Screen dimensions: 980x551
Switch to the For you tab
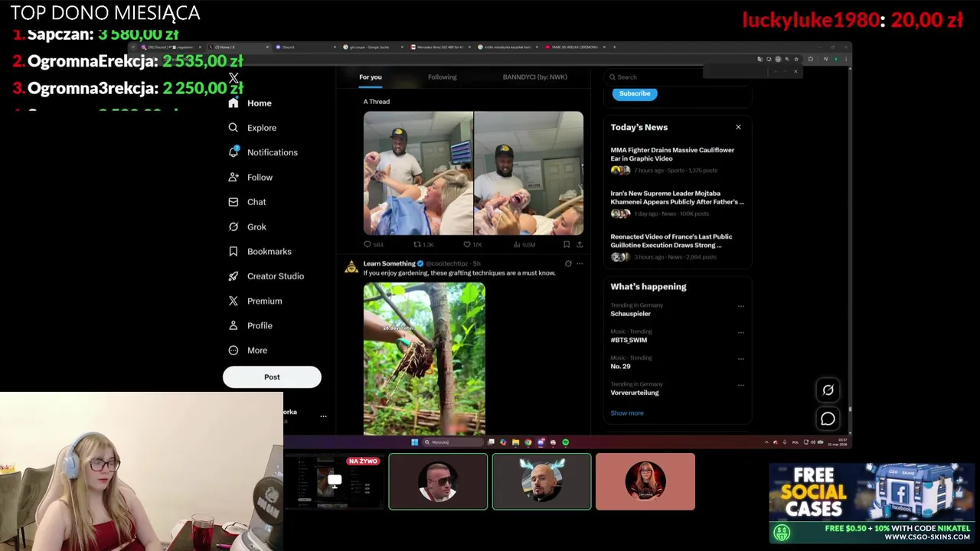point(371,77)
